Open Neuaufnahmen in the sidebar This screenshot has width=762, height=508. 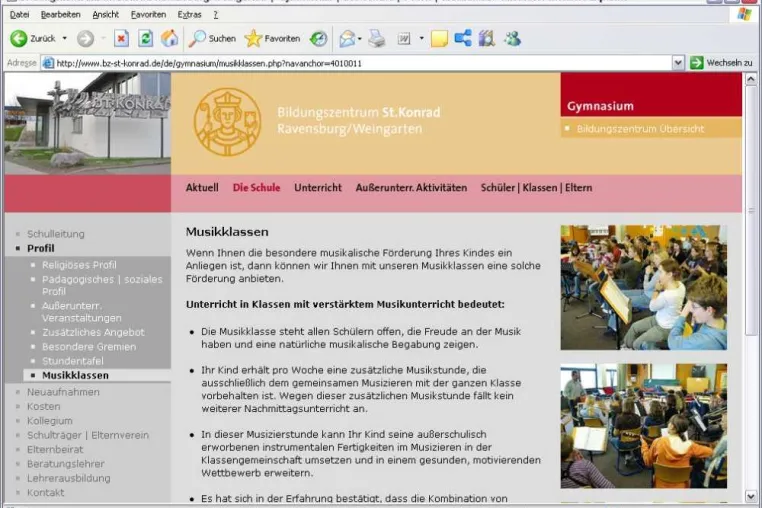click(63, 392)
